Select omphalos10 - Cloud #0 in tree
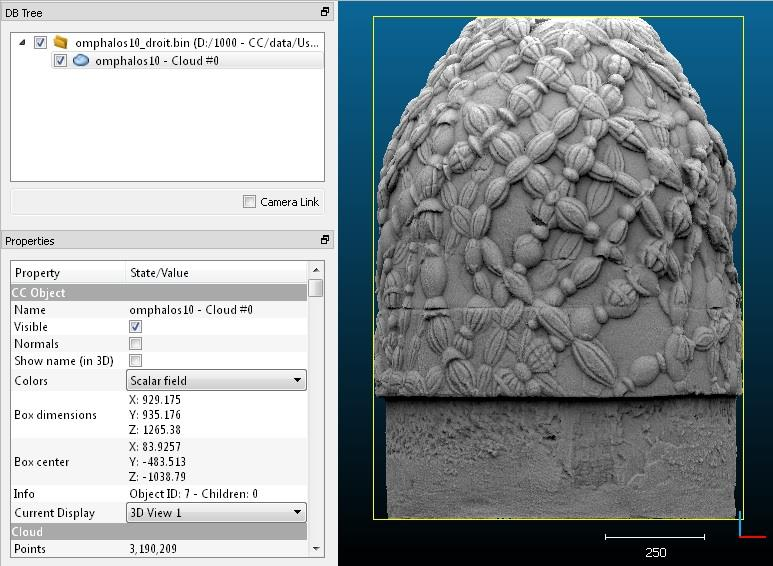This screenshot has width=773, height=566. (156, 61)
